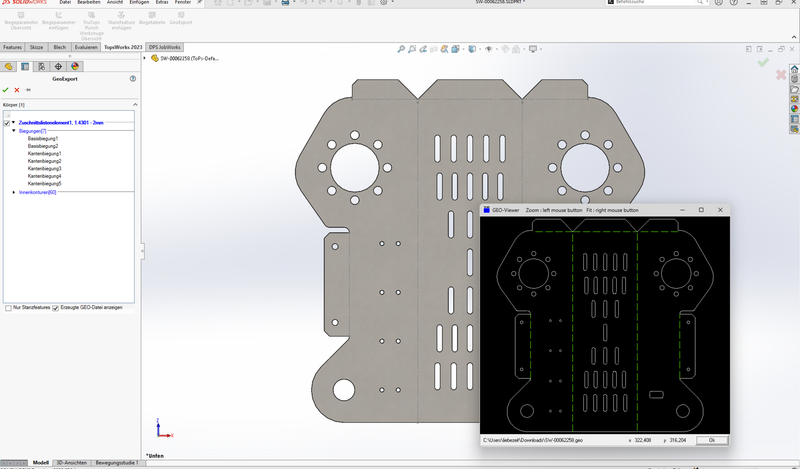Collapse the CommandManager ribbon chevron
800x469 pixels.
(x=794, y=37)
